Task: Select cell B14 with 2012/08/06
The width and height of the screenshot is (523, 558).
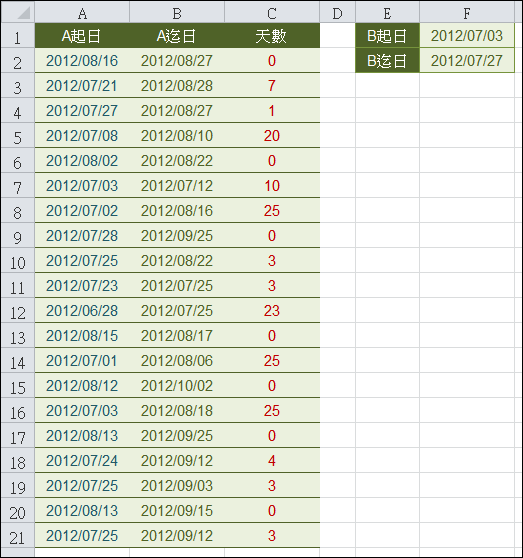Action: (x=177, y=361)
